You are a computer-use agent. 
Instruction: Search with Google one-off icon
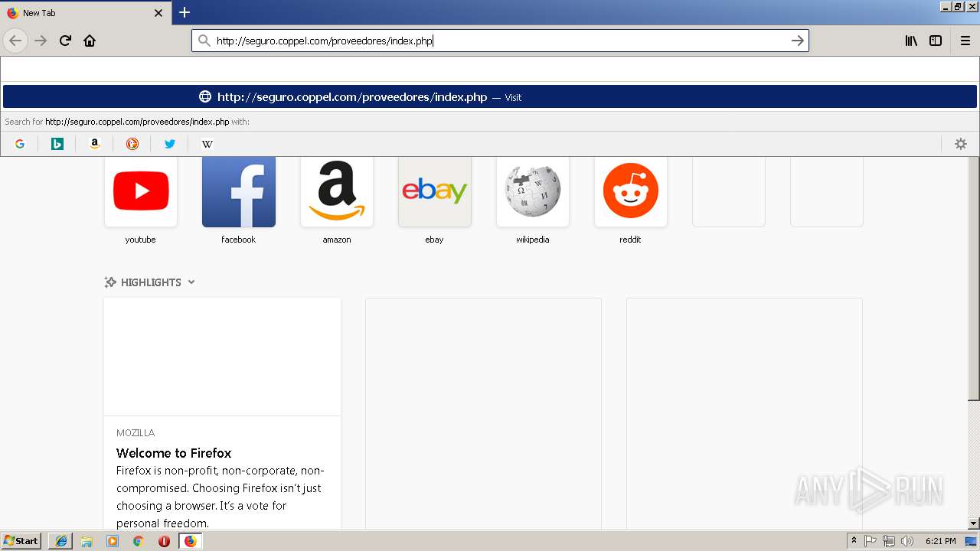pos(20,144)
